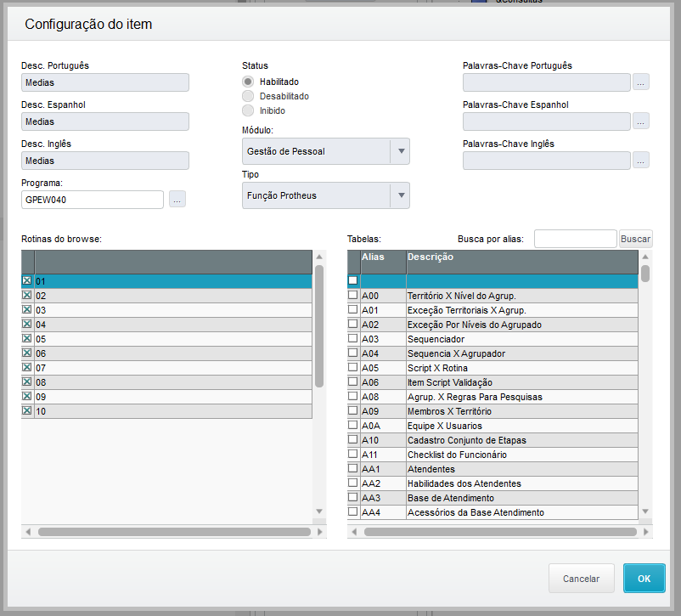Uncheck routine 10 checkbox
The image size is (681, 616).
tap(27, 411)
